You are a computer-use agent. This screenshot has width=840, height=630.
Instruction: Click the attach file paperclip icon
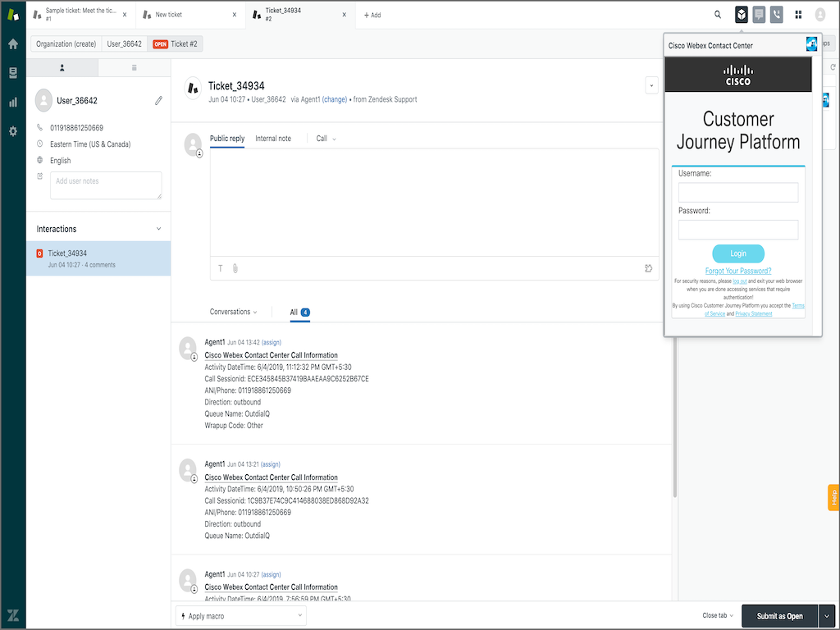tap(235, 268)
